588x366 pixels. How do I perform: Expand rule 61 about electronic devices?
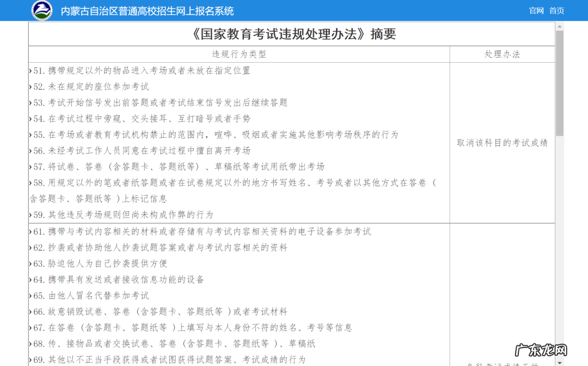click(x=32, y=231)
